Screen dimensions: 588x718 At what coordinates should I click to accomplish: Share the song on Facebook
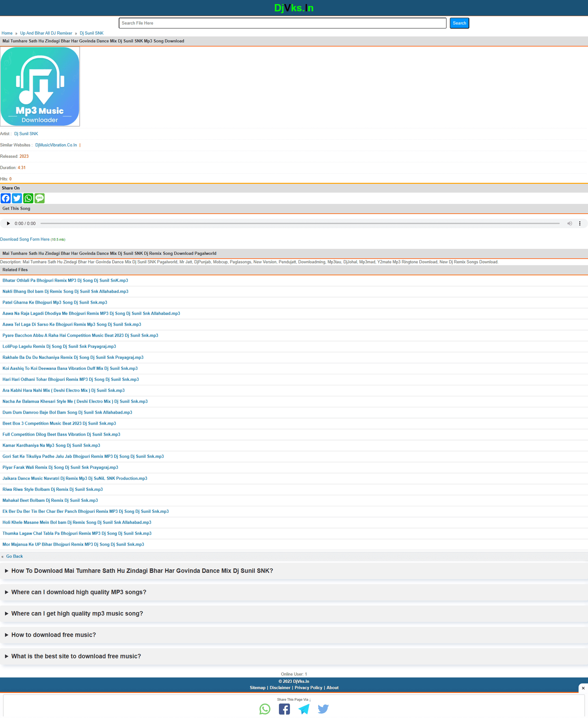click(6, 198)
